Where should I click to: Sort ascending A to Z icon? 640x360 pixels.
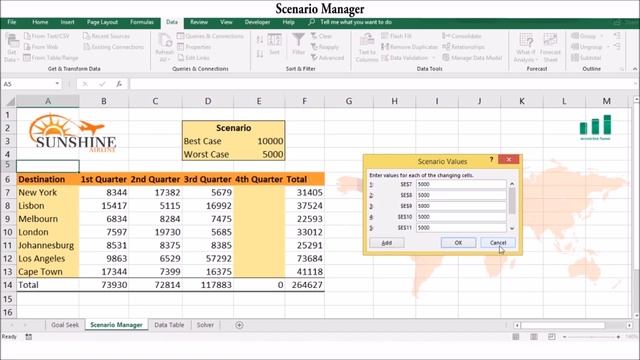pos(260,40)
